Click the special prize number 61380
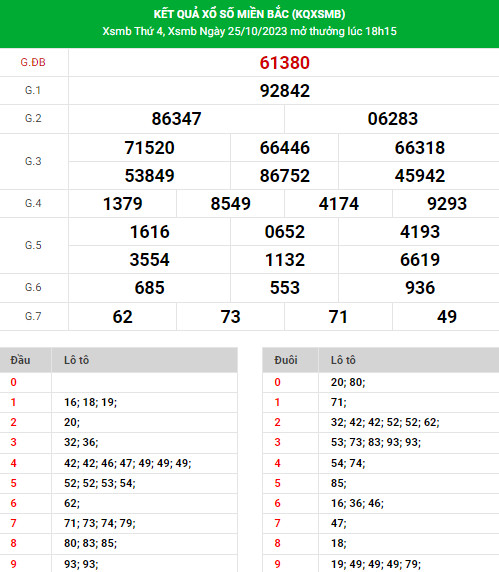This screenshot has height=572, width=499. 285,63
